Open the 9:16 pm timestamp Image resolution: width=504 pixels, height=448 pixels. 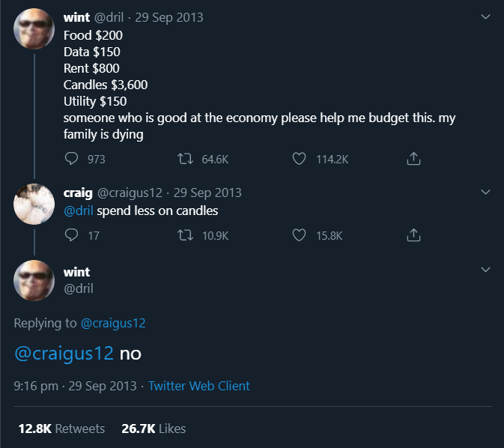pos(36,386)
